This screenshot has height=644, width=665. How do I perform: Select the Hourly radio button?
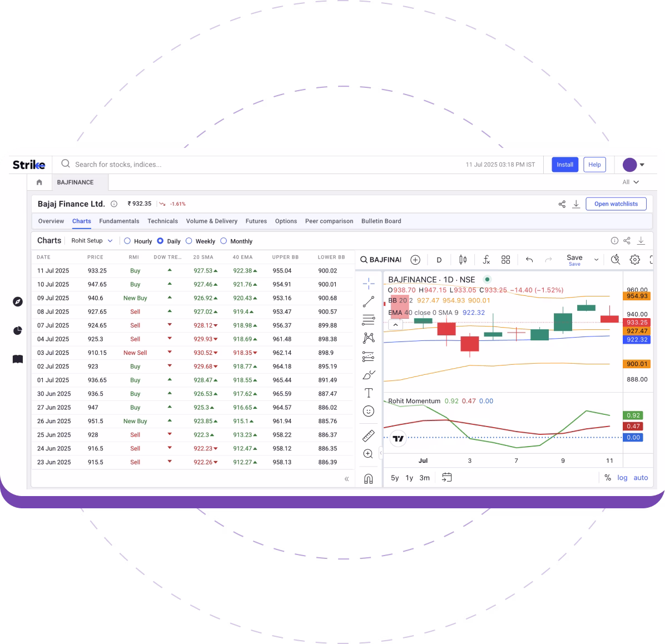[128, 241]
